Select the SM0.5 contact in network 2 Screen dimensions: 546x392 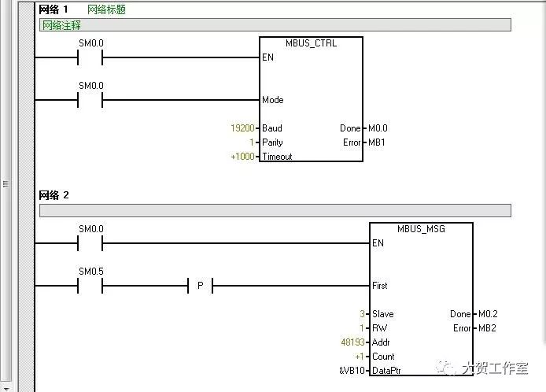(90, 286)
